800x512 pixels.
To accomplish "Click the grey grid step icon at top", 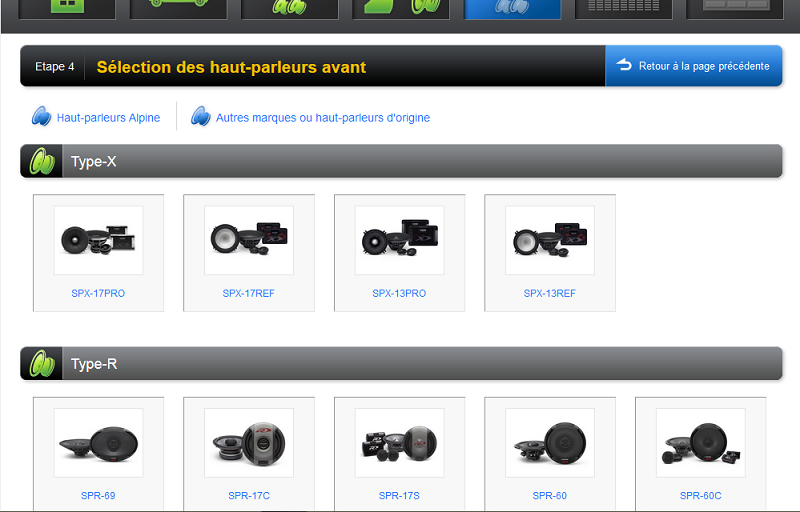I will coord(623,9).
